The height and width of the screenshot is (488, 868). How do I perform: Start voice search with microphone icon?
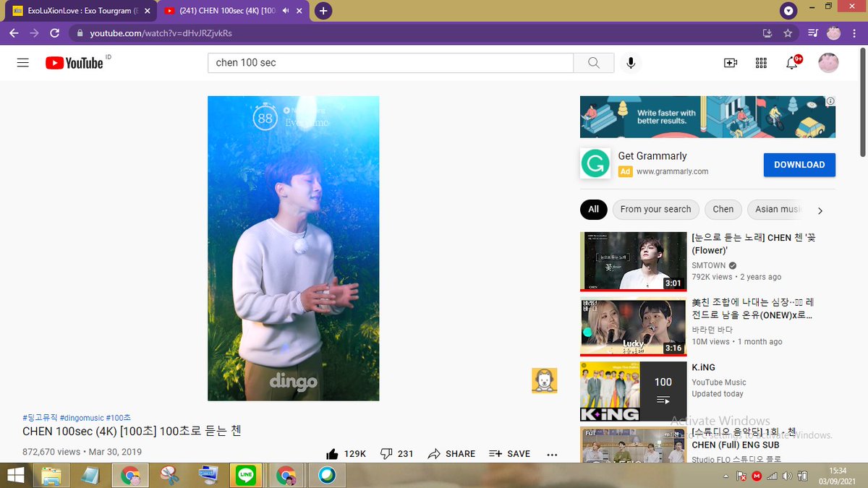tap(631, 63)
